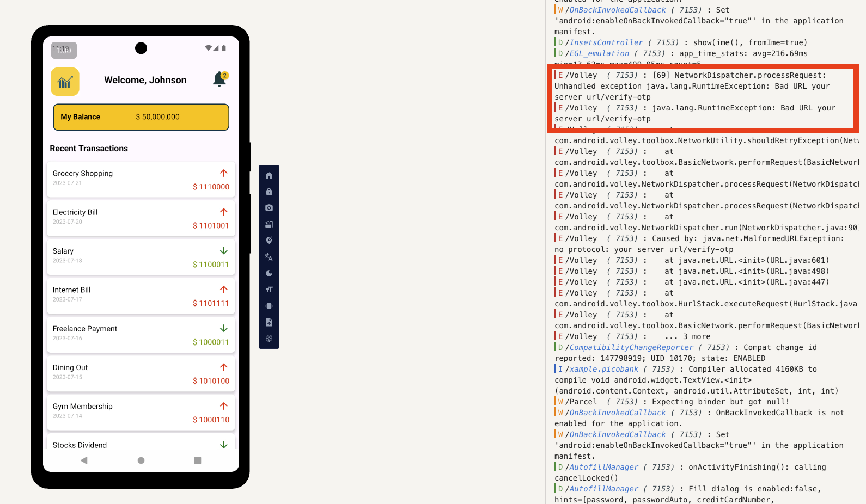Viewport: 866px width, 504px height.
Task: Open the Dining Out transaction
Action: point(141,374)
